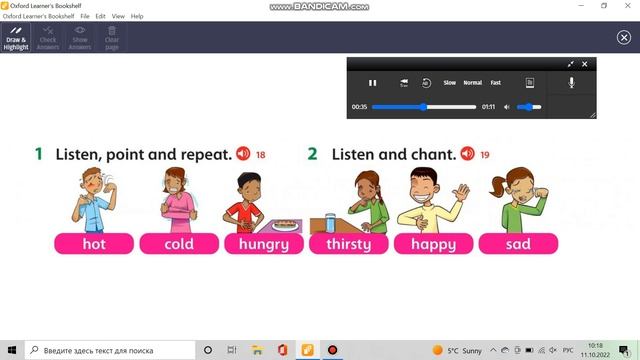The image size is (640, 360).
Task: Click the taskbar search field
Action: 110,350
